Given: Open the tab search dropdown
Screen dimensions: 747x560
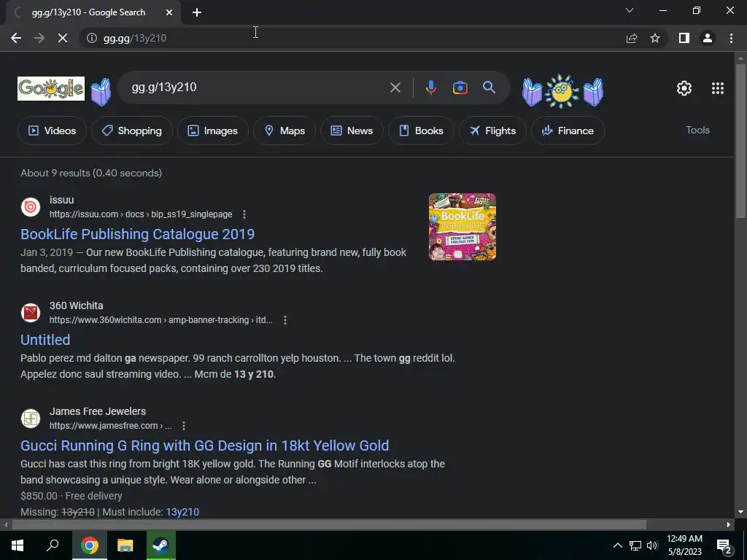Looking at the screenshot, I should point(630,10).
